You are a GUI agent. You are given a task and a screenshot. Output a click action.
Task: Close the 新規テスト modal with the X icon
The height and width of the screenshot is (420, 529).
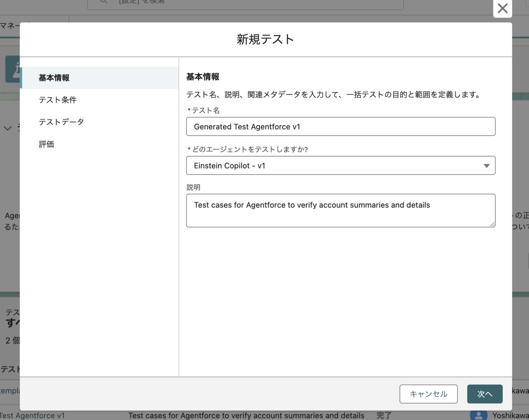[x=503, y=8]
